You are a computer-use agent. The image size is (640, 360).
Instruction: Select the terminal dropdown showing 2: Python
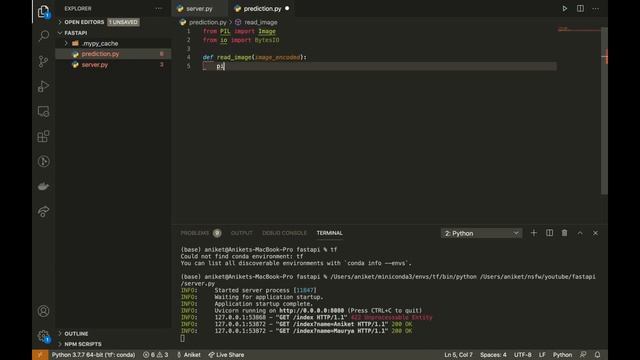[481, 233]
